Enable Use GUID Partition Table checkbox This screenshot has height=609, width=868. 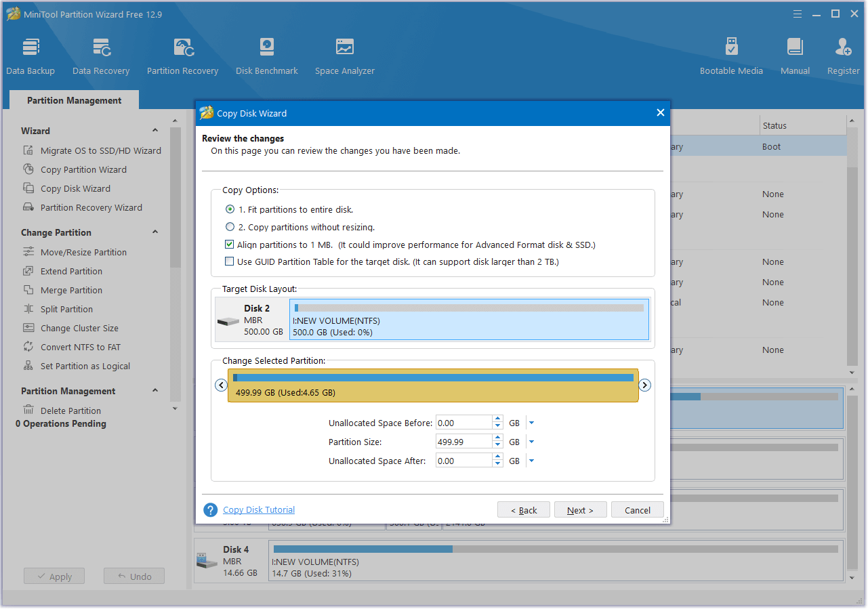point(230,261)
